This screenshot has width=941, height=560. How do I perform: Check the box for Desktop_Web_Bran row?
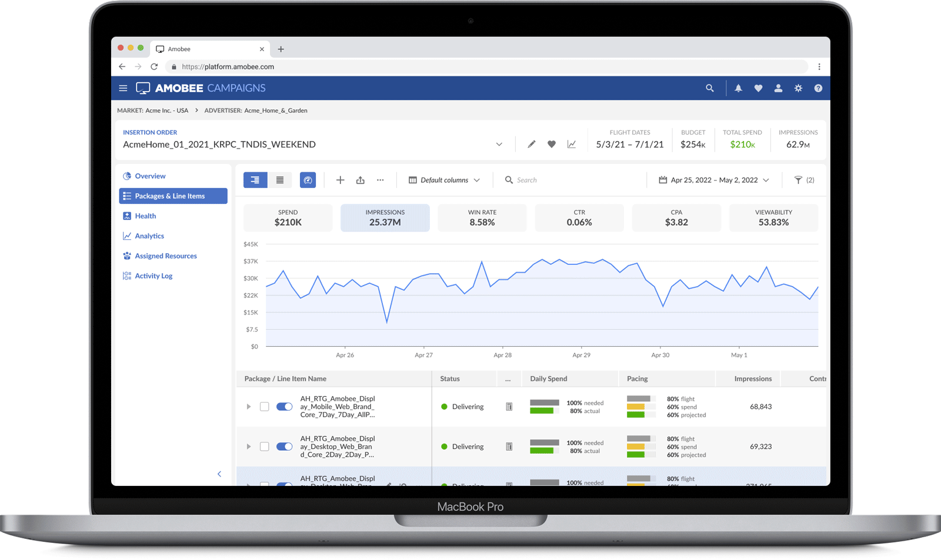click(x=265, y=447)
